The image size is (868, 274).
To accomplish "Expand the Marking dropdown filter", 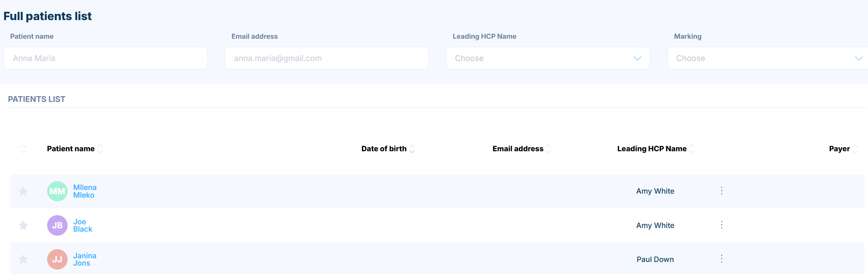I will click(x=768, y=58).
